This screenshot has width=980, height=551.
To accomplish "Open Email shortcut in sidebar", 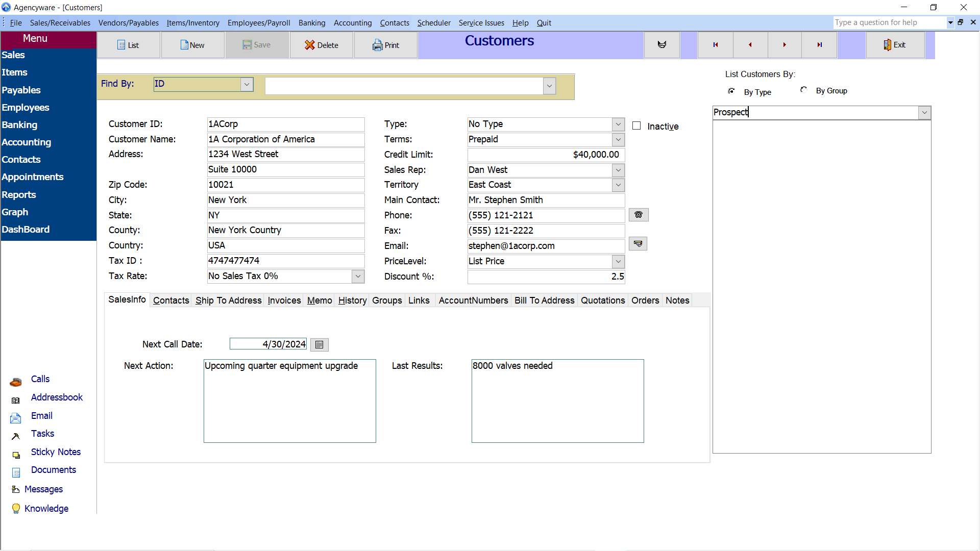I will tap(41, 416).
